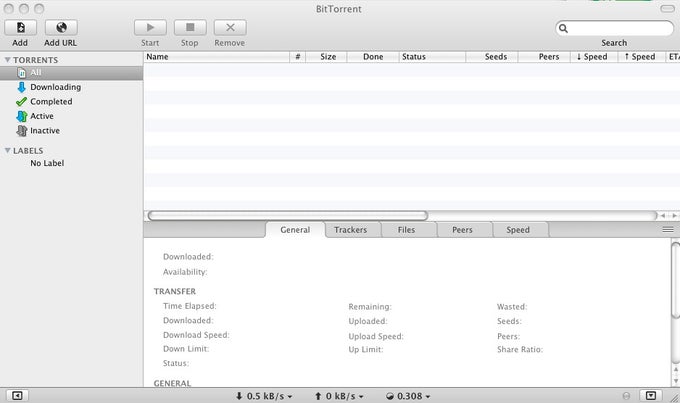The image size is (680, 403).
Task: Show Inactive torrents in sidebar
Action: 38,131
